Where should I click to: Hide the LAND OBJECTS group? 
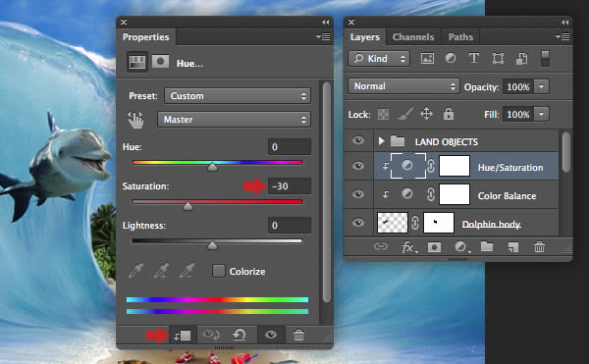tap(358, 140)
